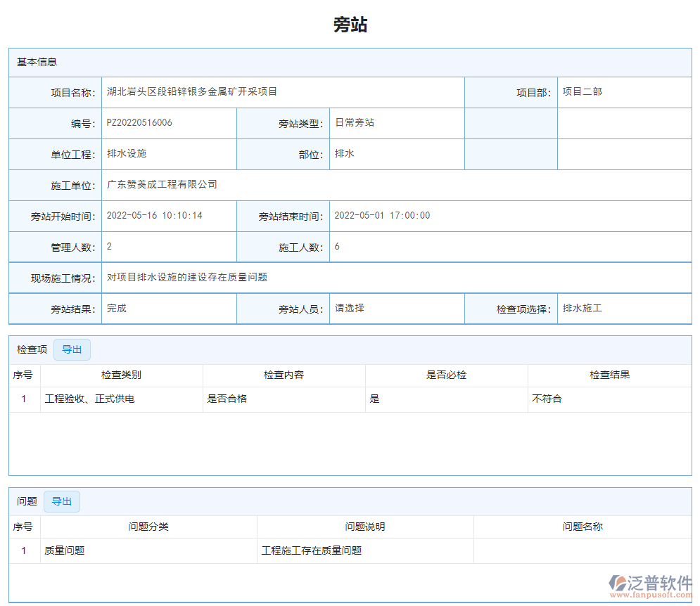Select the 管理人数 value 2

click(169, 246)
